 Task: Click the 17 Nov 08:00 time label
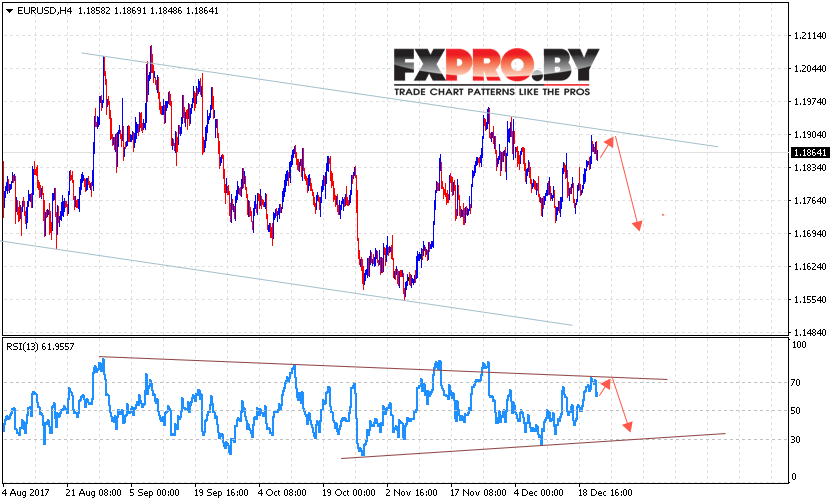pos(479,493)
